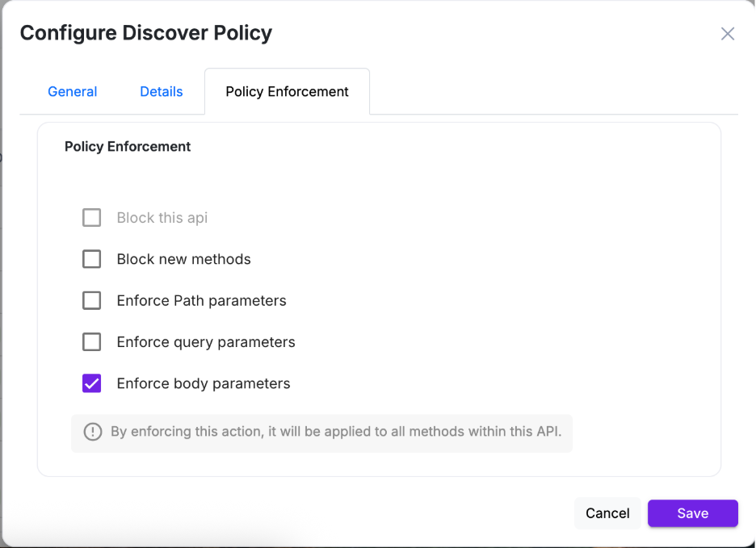The width and height of the screenshot is (756, 548).
Task: Tick the disabled Block this api checkbox
Action: [x=92, y=218]
